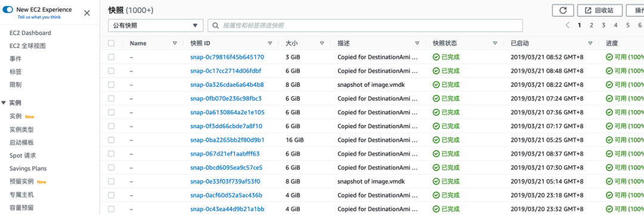Sort by Name column filter arrow
This screenshot has height=215, width=644.
(175, 43)
